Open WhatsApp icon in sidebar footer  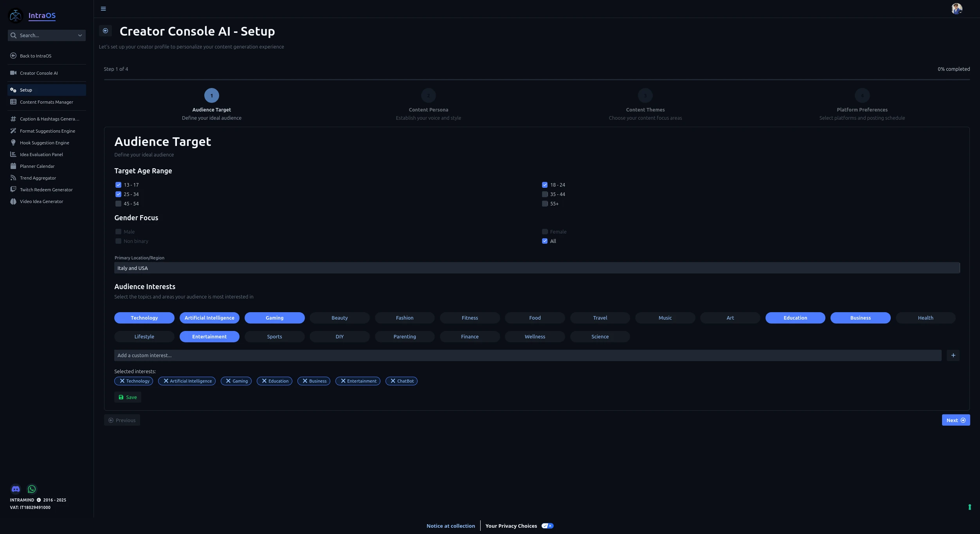point(32,489)
